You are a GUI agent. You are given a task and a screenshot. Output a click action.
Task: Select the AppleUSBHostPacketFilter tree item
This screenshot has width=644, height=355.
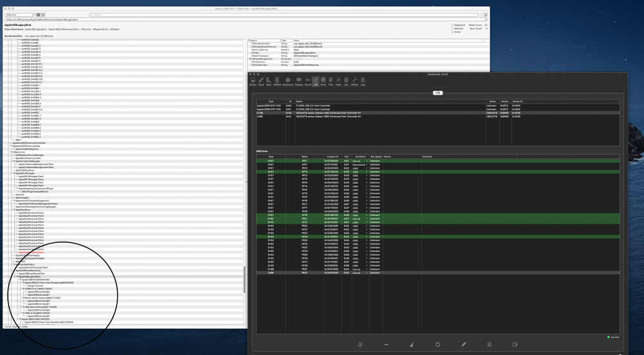32,274
